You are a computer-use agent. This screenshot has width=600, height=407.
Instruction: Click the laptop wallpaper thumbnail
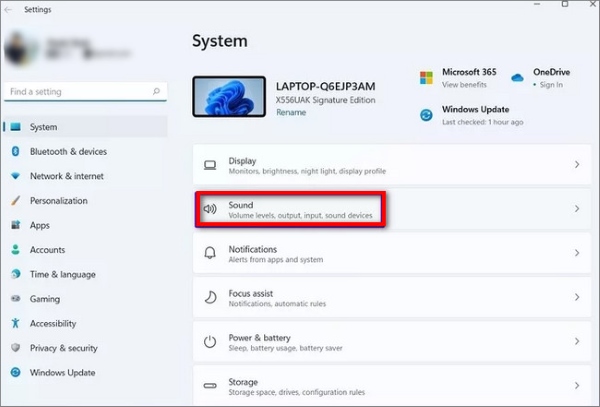coord(229,96)
